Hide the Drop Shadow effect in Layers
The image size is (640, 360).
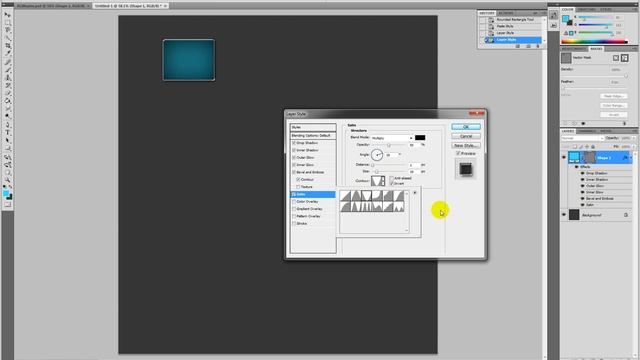(582, 173)
